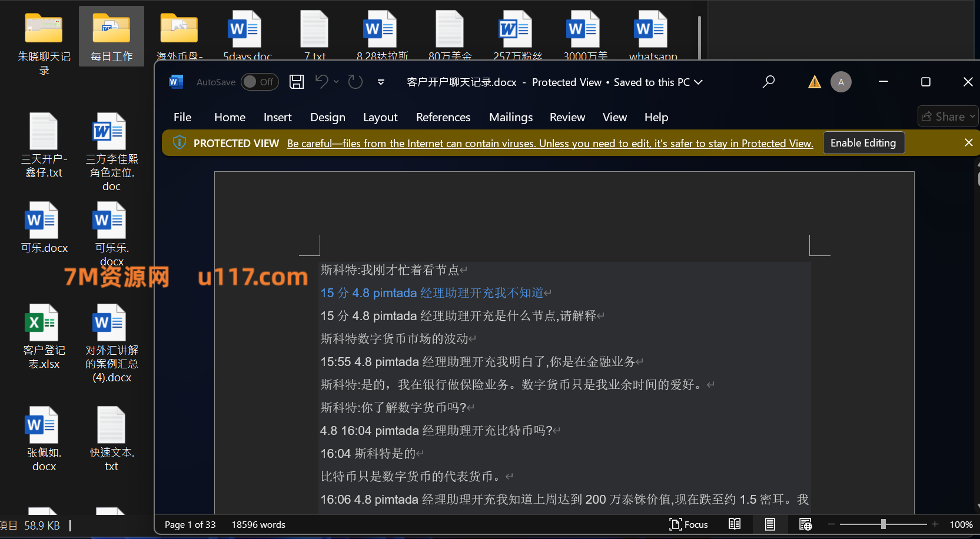Click the zoom slider handle
The height and width of the screenshot is (539, 980).
tap(883, 524)
